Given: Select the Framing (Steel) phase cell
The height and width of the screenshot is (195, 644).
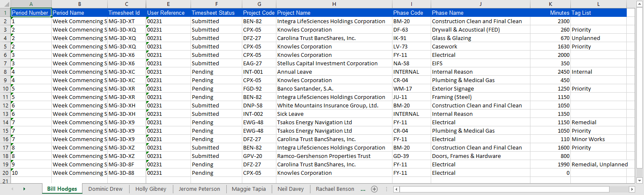Looking at the screenshot, I should (480, 97).
